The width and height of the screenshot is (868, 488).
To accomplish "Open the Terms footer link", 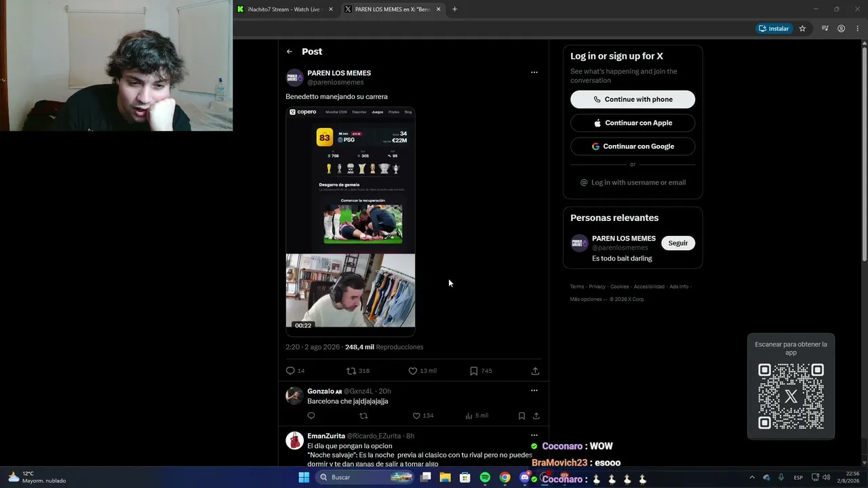I will 577,287.
